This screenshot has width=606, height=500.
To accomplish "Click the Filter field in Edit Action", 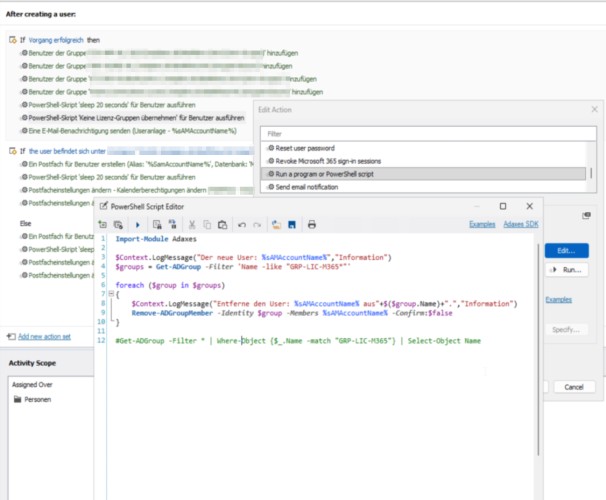I will tap(428, 134).
